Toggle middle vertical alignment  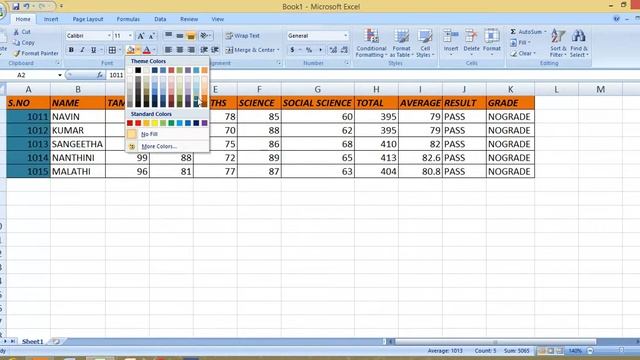click(180, 36)
